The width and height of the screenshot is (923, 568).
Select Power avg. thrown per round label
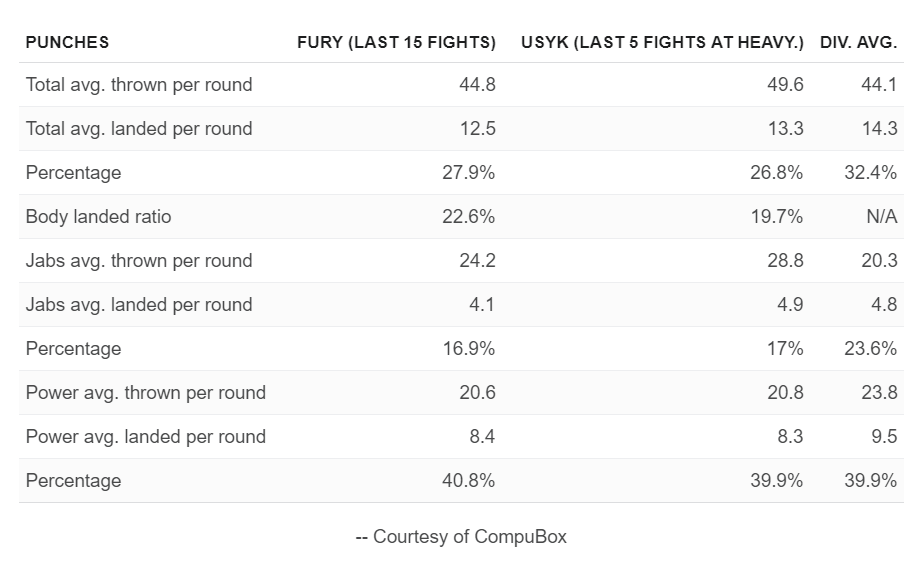pyautogui.click(x=145, y=393)
